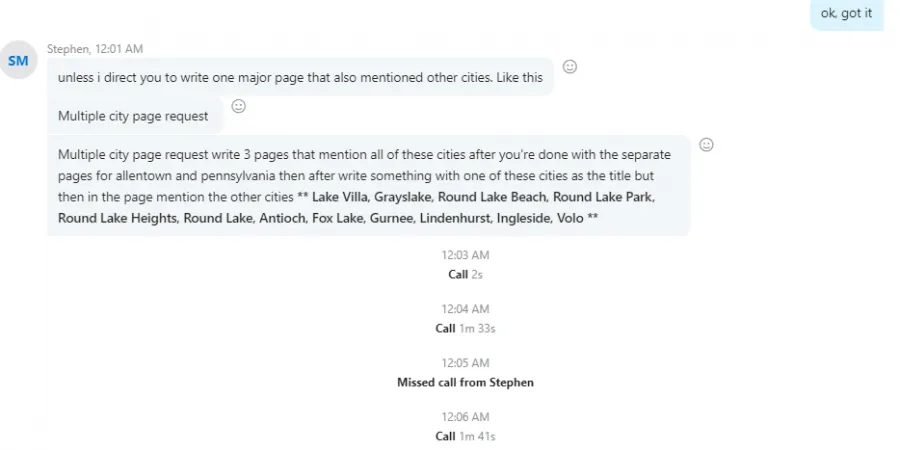Click the sender name 'Stephen, 12:01 AM'
Image resolution: width=900 pixels, height=450 pixels.
click(95, 49)
